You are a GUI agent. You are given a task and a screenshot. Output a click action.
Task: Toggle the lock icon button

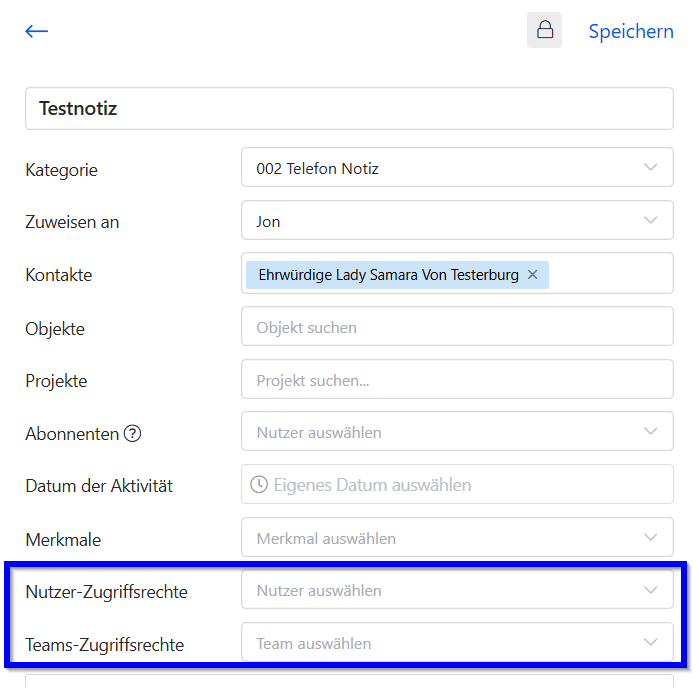coord(545,30)
